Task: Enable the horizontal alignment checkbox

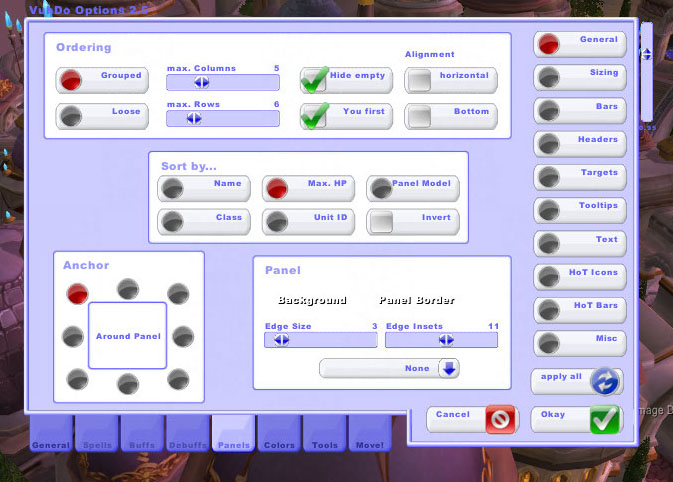Action: point(419,80)
